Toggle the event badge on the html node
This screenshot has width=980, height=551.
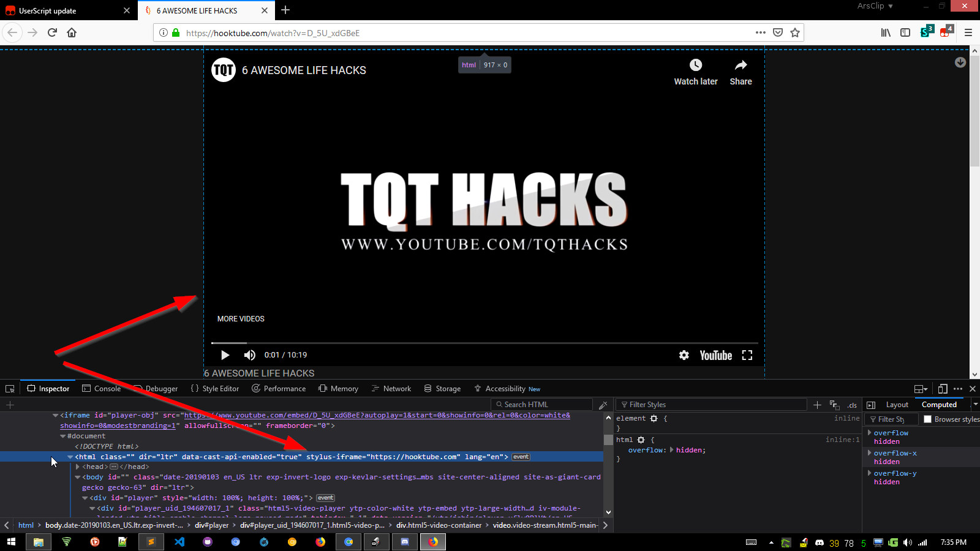520,457
